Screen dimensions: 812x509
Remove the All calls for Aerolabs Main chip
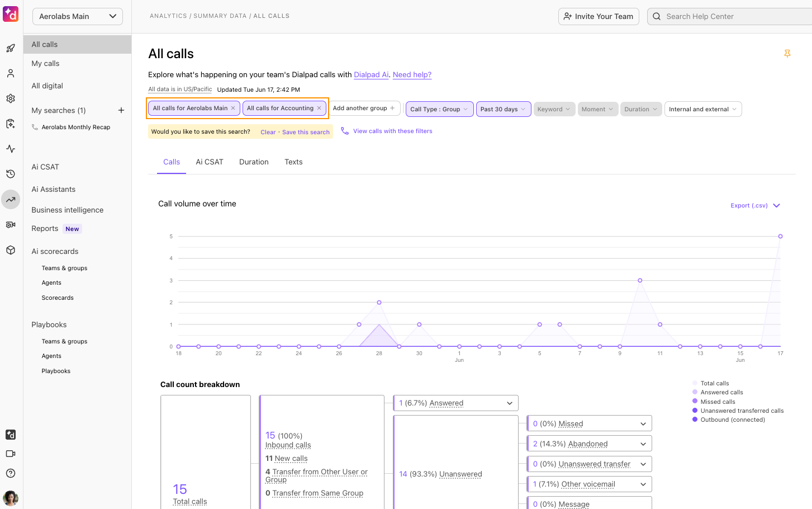233,108
